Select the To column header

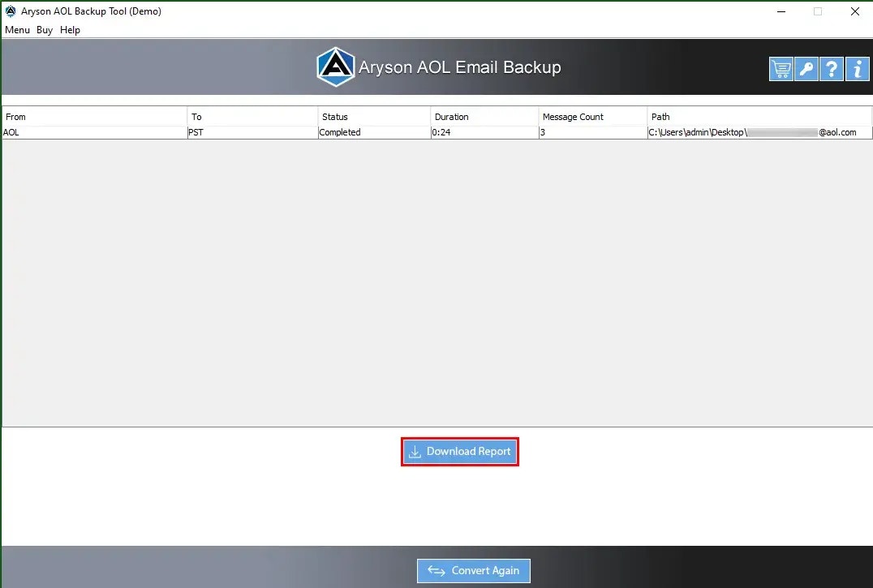click(x=253, y=117)
